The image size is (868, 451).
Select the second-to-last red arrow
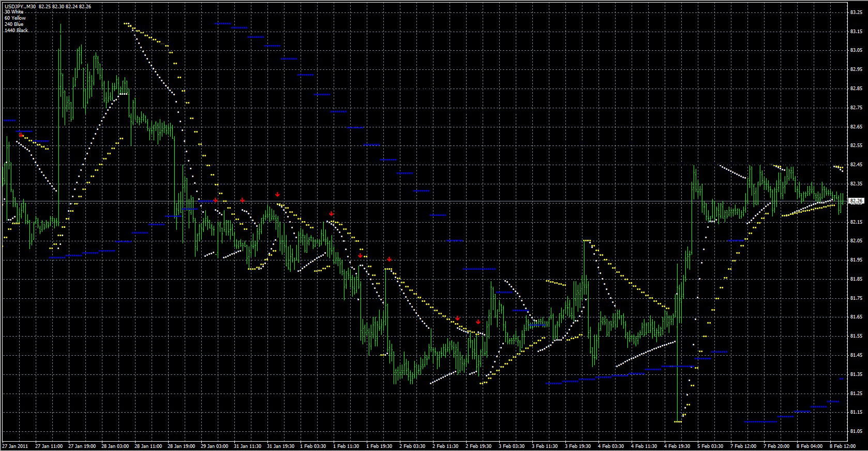pyautogui.click(x=457, y=318)
